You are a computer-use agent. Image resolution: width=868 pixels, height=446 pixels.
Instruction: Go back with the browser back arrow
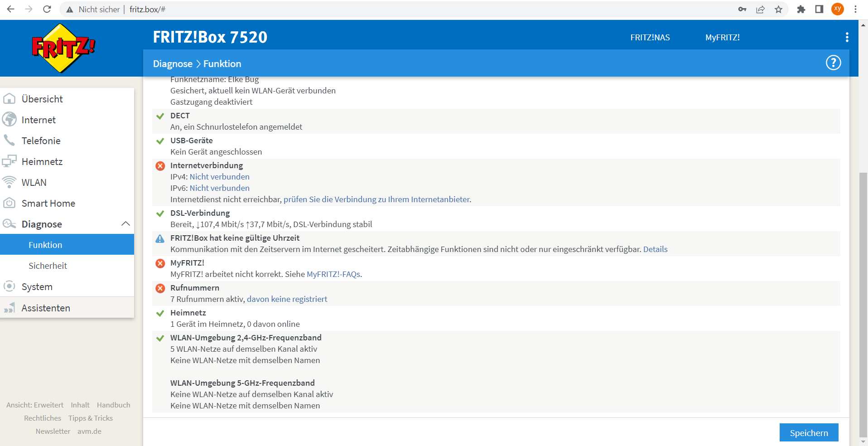11,9
